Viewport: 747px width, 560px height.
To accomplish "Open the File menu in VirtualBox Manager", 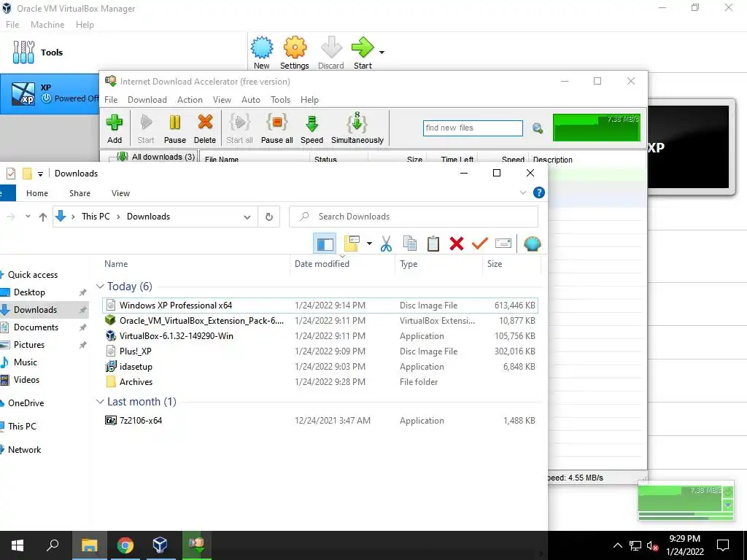I will [12, 25].
